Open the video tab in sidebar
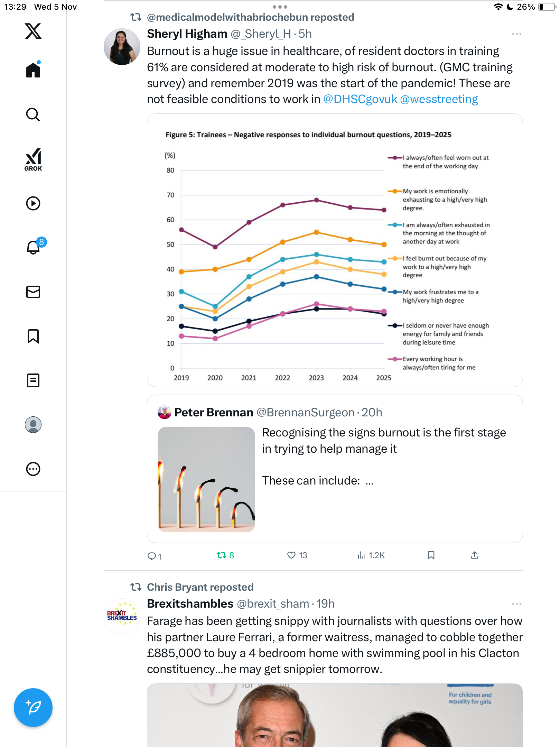 pos(33,203)
